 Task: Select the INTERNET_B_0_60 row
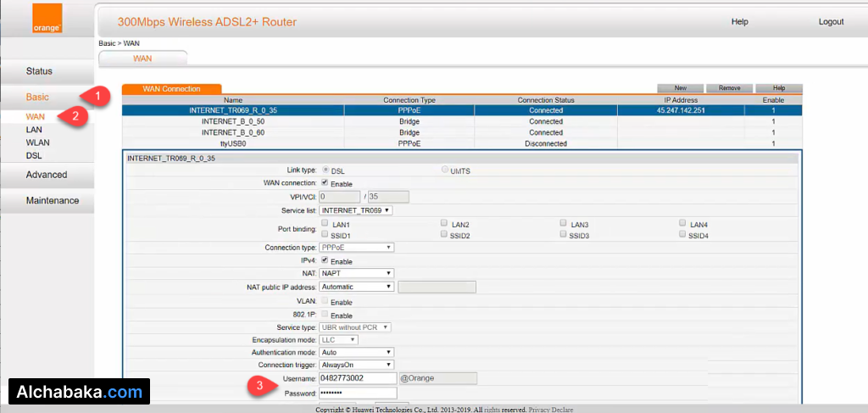click(x=462, y=132)
